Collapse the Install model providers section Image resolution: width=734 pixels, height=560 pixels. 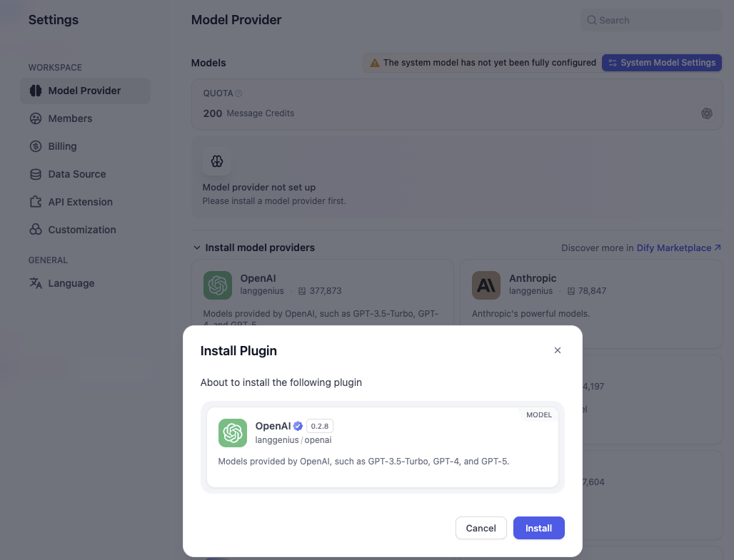click(197, 248)
